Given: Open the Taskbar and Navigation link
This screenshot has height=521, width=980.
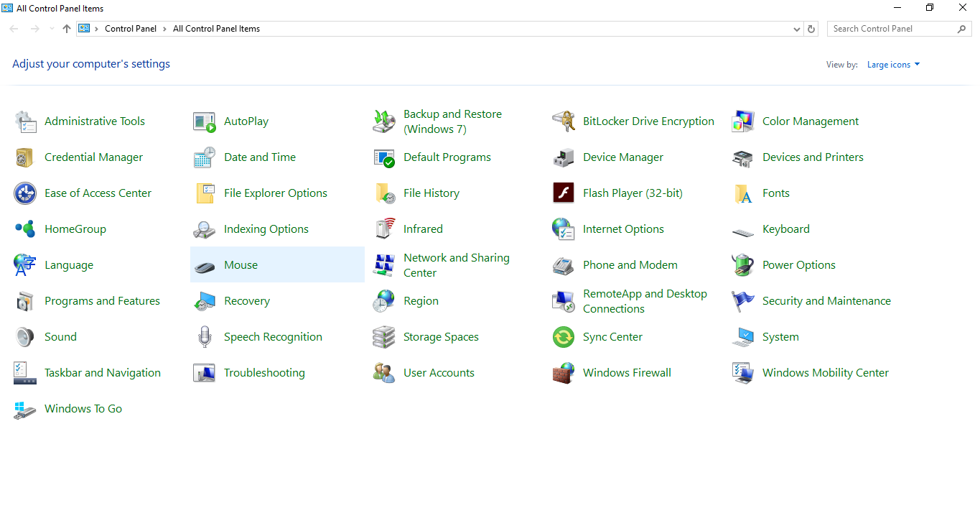Looking at the screenshot, I should pos(103,373).
